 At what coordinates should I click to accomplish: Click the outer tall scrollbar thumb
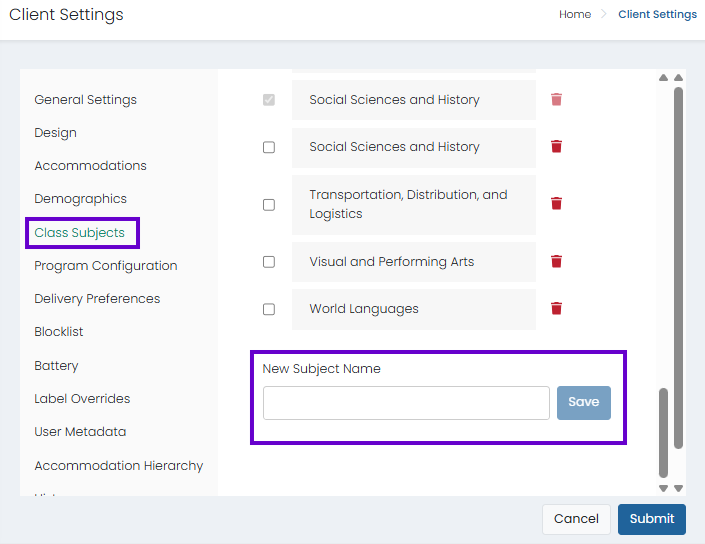pyautogui.click(x=678, y=268)
